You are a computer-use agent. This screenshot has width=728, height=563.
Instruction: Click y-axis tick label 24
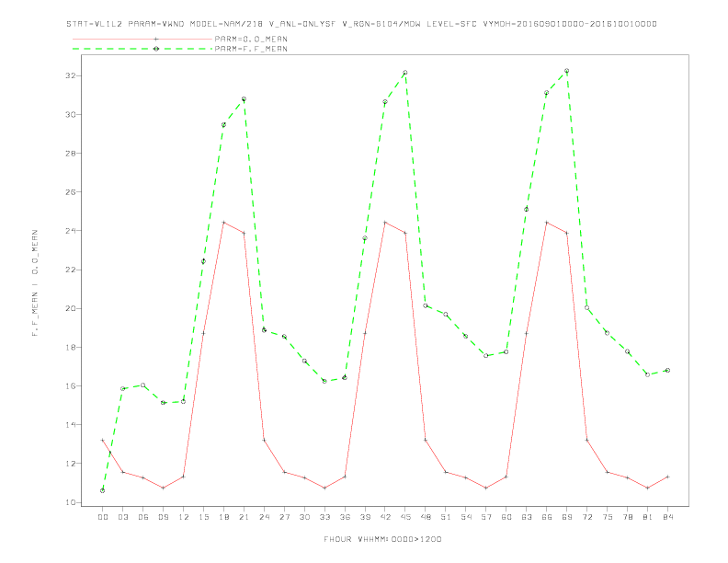click(x=72, y=231)
